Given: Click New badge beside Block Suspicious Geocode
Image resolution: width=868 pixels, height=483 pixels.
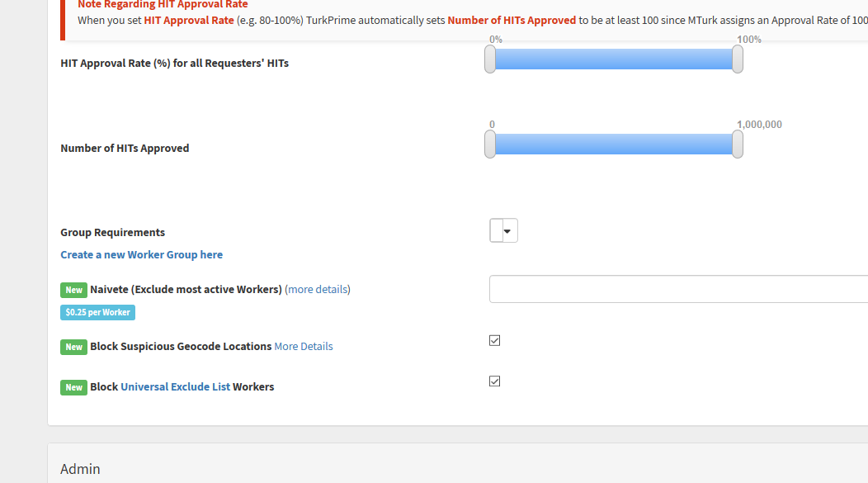Looking at the screenshot, I should 73,347.
